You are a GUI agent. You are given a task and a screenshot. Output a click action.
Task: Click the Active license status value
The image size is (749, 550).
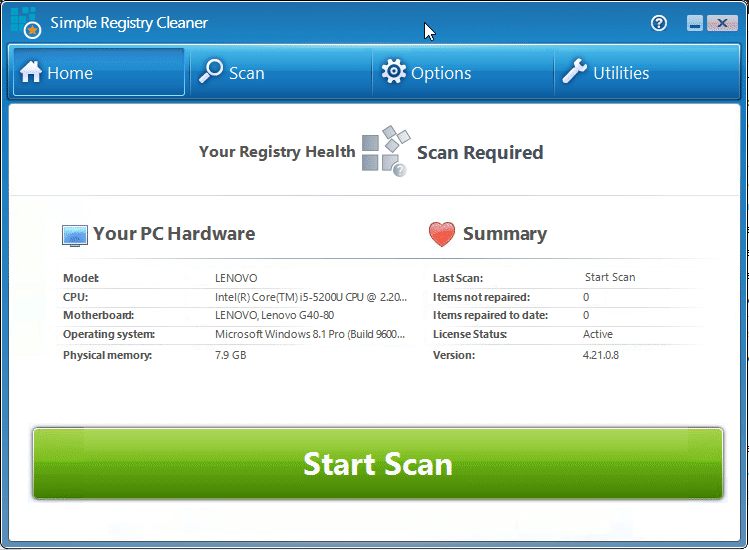click(598, 334)
